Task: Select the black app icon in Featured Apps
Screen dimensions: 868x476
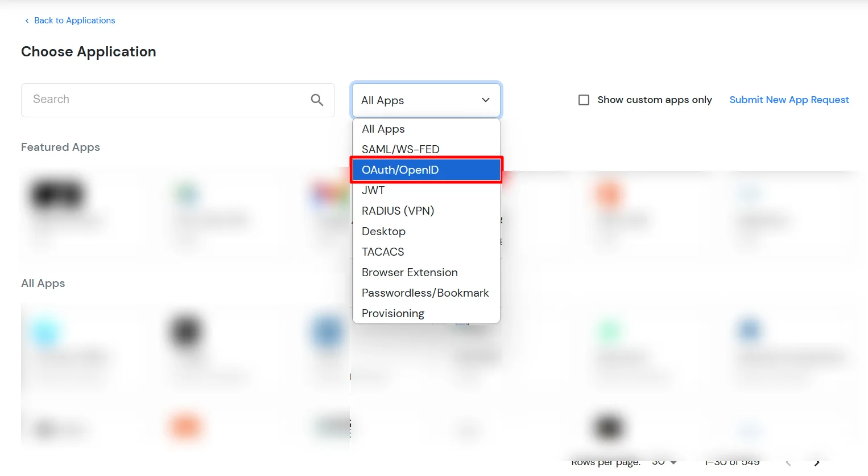Action: pos(56,194)
